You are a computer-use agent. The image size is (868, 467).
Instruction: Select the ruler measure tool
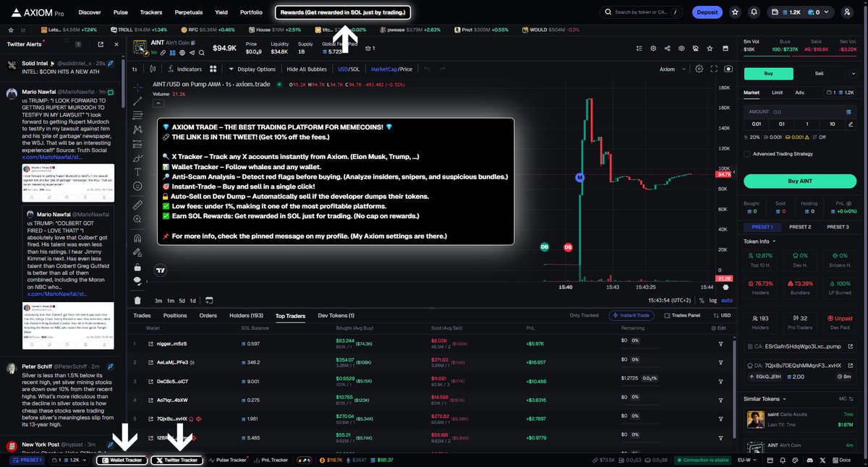(x=137, y=205)
